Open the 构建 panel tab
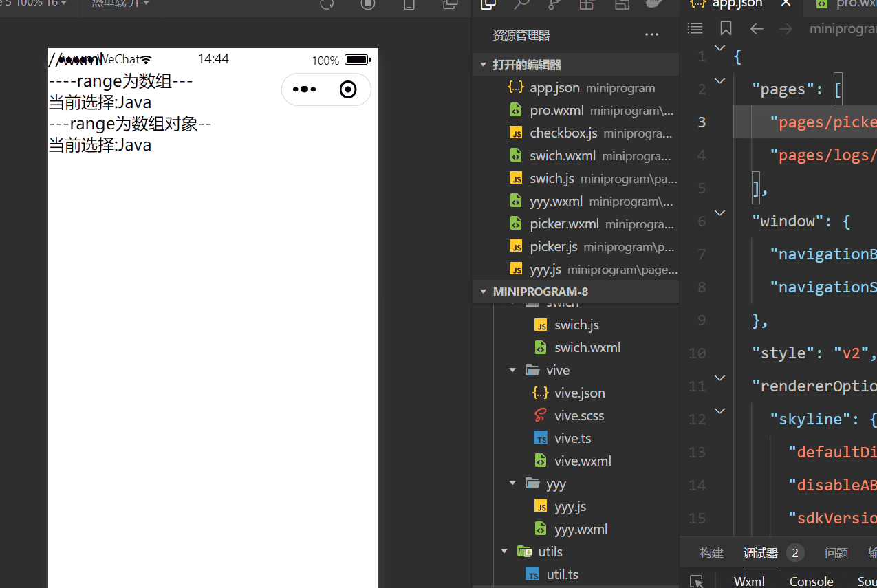 [711, 553]
